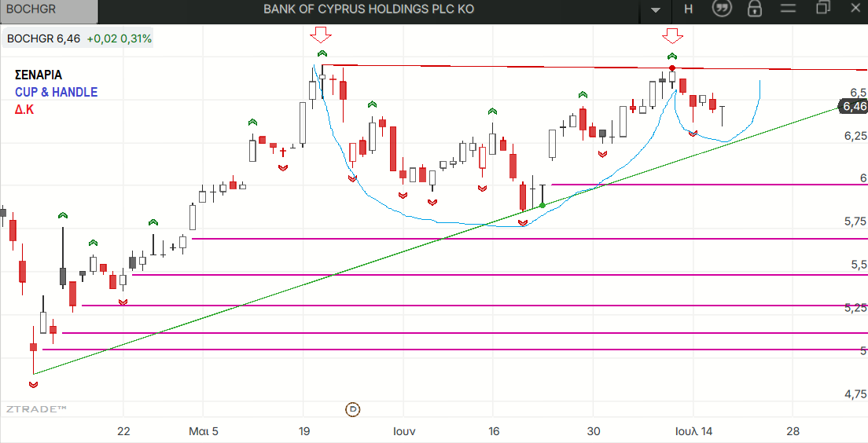
Task: Click the 28 date axis label
Action: click(793, 431)
